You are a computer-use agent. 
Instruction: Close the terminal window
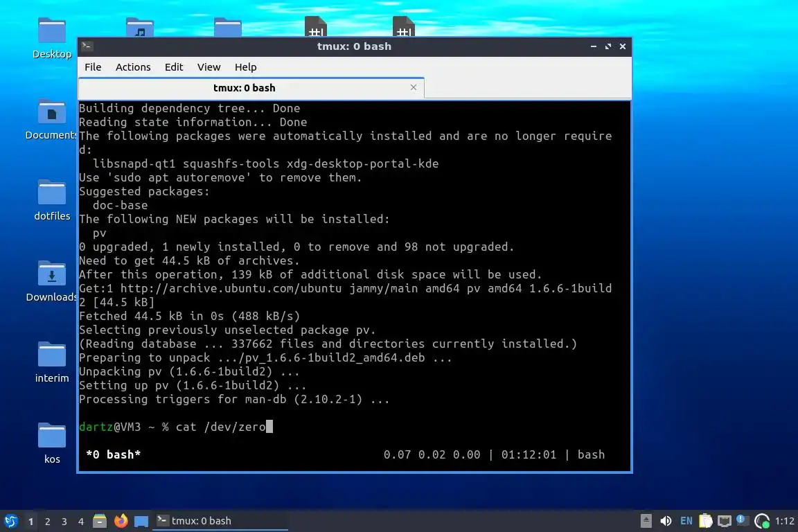point(623,46)
